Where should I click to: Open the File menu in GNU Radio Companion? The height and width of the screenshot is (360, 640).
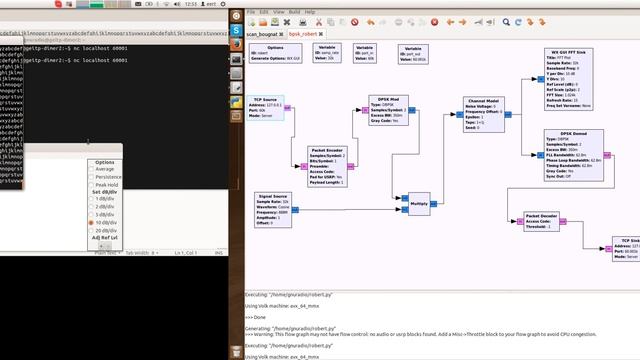[x=251, y=12]
